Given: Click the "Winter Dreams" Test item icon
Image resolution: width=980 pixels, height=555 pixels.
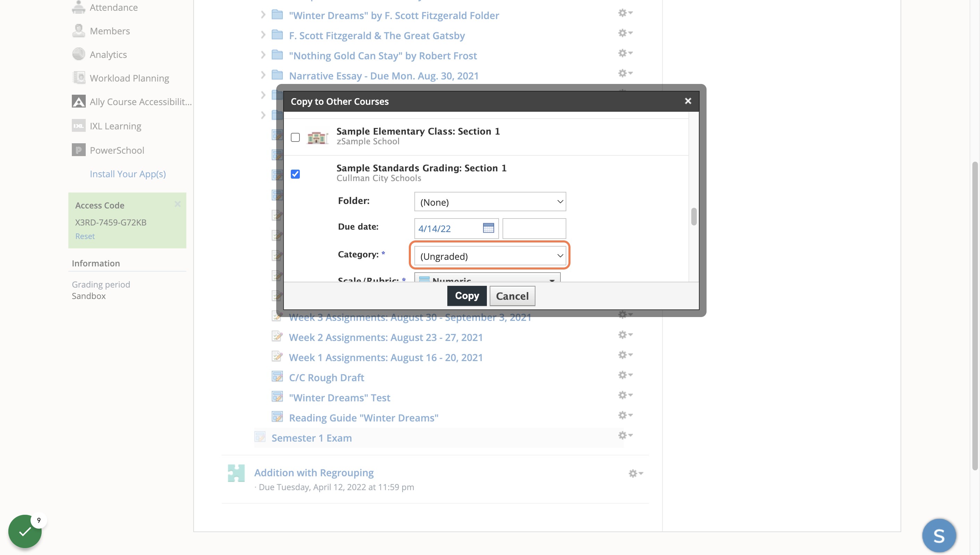Looking at the screenshot, I should pyautogui.click(x=277, y=397).
